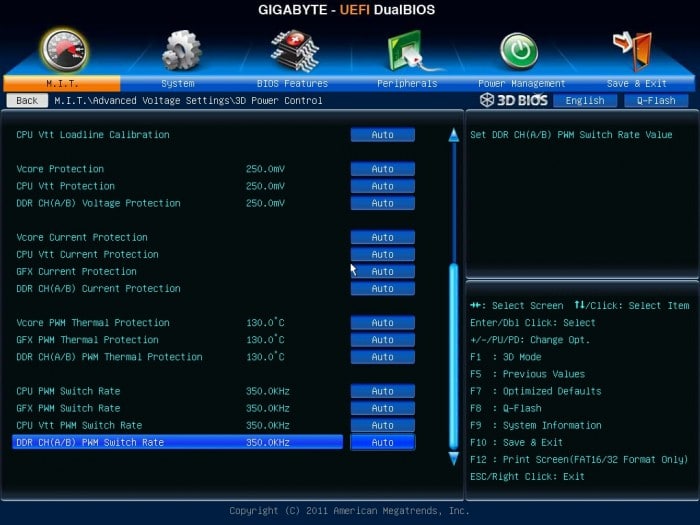Click the F7 Optimized Defaults help line
This screenshot has width=700, height=525.
pos(536,391)
